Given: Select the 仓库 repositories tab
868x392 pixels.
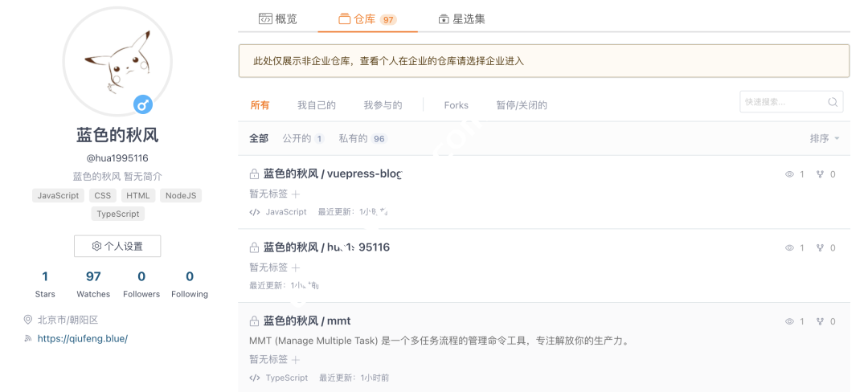Looking at the screenshot, I should coord(367,19).
